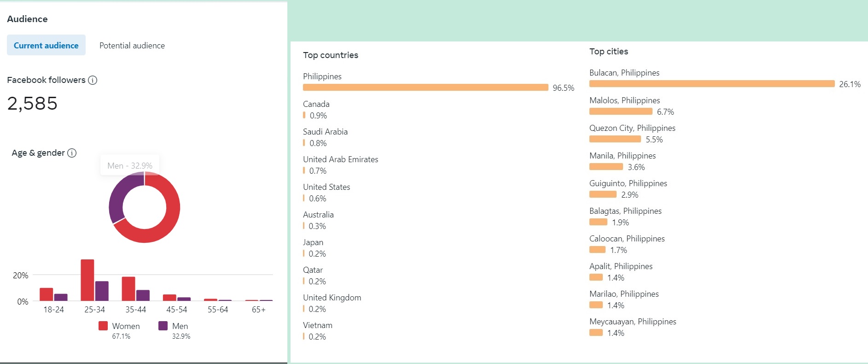Image resolution: width=868 pixels, height=364 pixels.
Task: Click the Manila 3.6% city bar
Action: coord(606,167)
